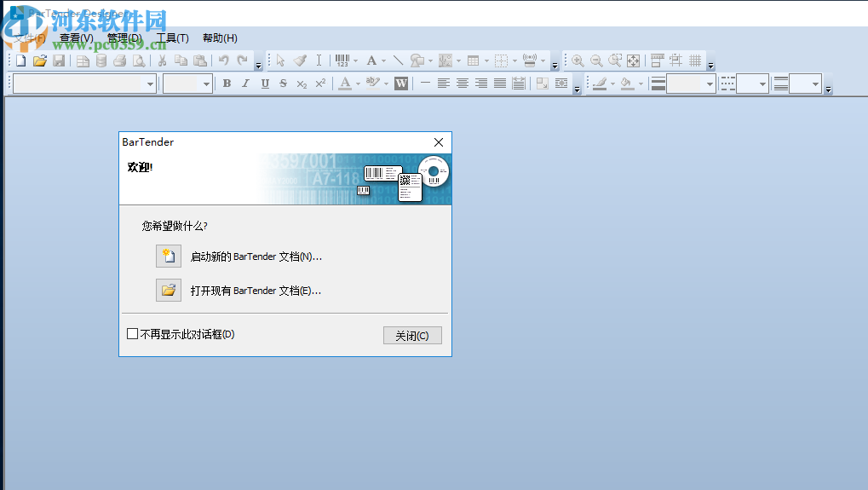
Task: Click the line color pen swatch
Action: 600,84
